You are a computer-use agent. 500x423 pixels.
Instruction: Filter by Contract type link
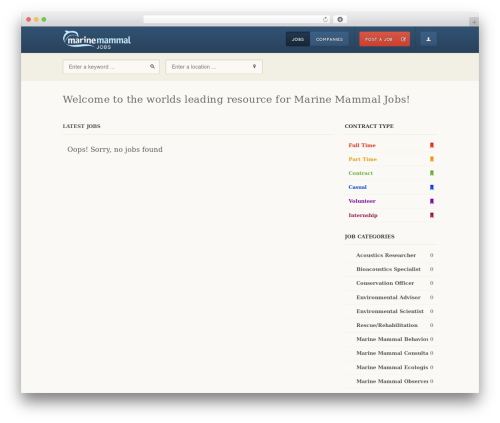click(361, 173)
